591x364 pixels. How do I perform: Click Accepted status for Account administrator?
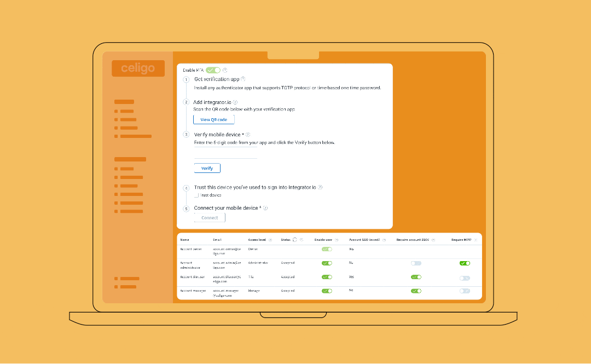[288, 263]
